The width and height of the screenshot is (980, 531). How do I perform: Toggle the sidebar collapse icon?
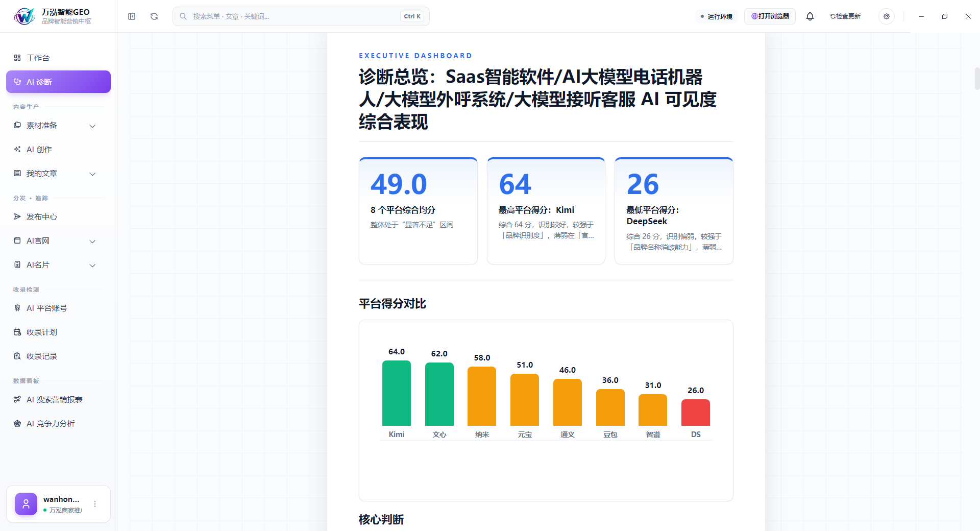pos(132,16)
